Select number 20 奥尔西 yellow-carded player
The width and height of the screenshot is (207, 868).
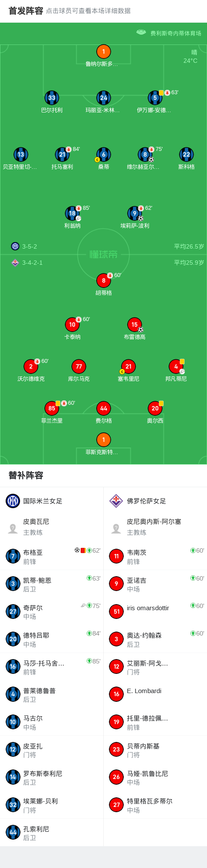click(155, 408)
